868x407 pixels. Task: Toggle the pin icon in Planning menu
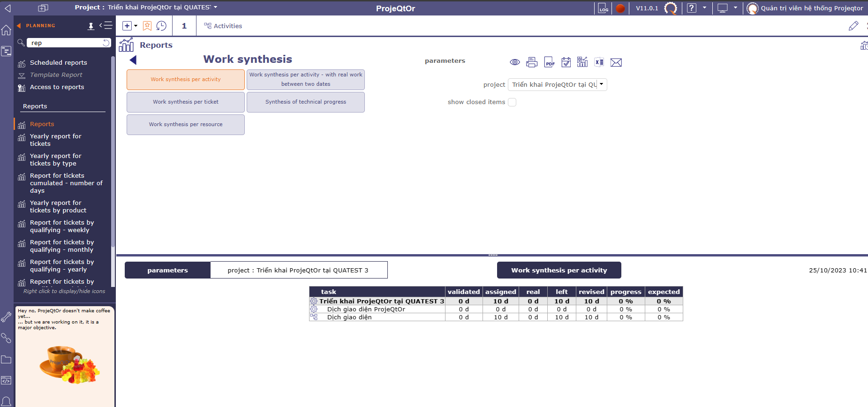click(91, 26)
